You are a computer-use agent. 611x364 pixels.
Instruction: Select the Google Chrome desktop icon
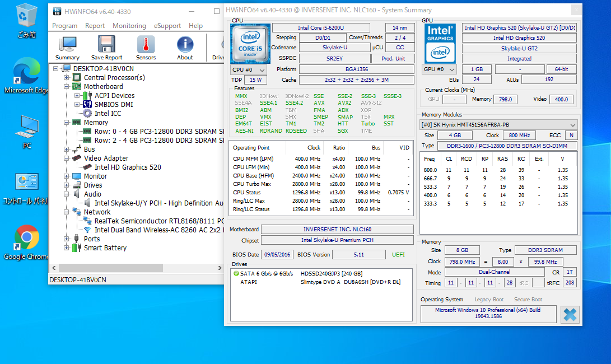26,242
